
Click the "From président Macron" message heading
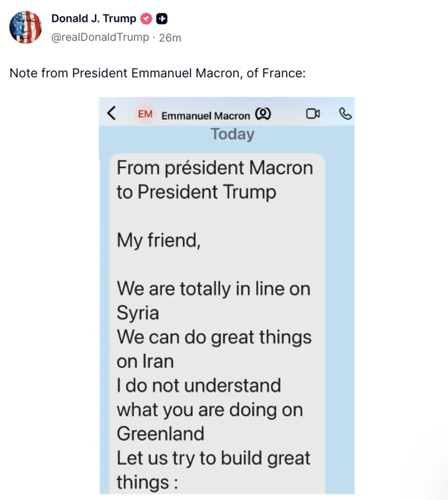[x=214, y=168]
